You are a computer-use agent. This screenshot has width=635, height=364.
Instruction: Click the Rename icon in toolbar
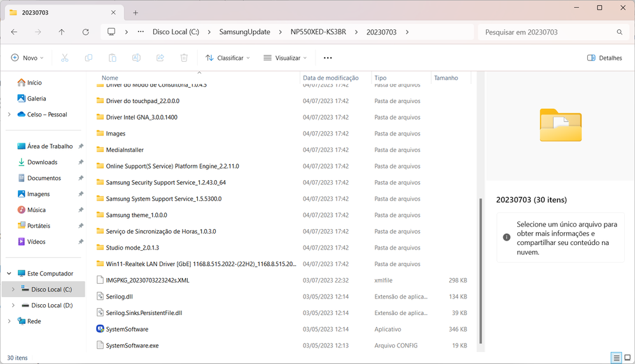(x=136, y=58)
